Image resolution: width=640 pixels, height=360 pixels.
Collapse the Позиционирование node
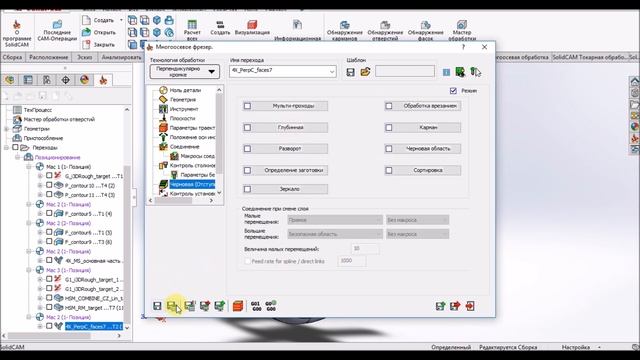tap(18, 157)
